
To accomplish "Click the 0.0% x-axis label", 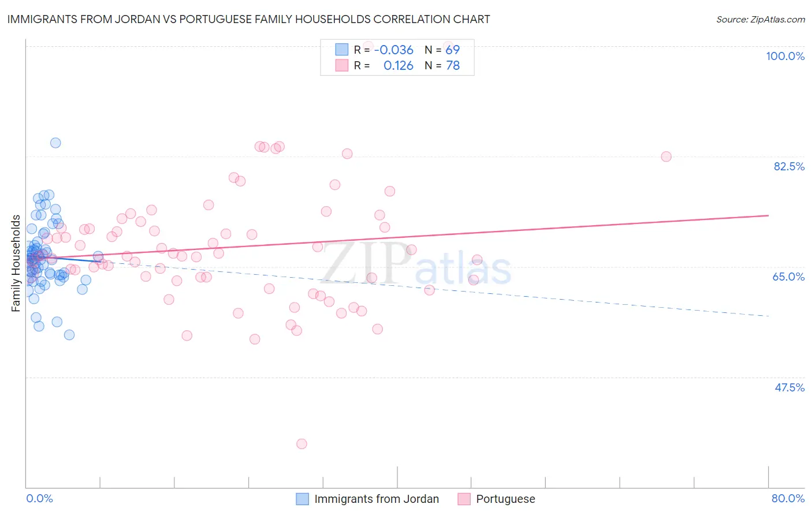I will [39, 498].
